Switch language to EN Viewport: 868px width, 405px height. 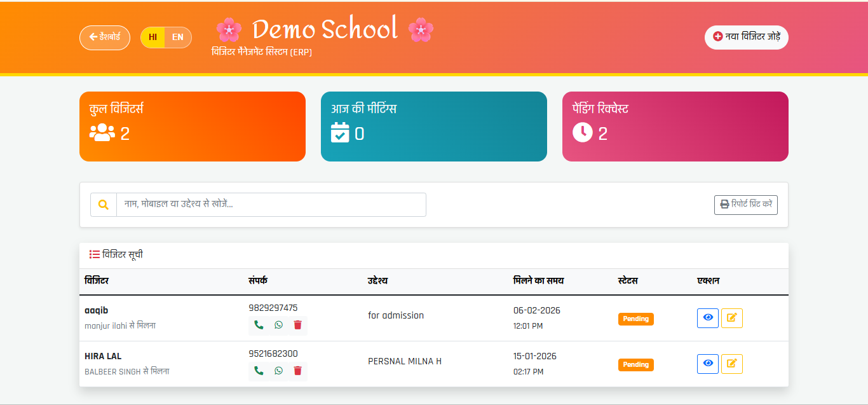(x=178, y=38)
